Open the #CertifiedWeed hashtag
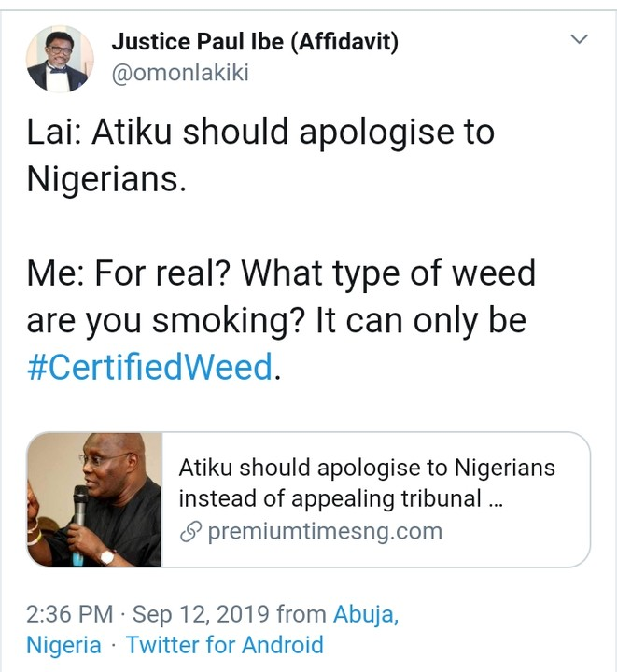The width and height of the screenshot is (617, 672). pos(151,368)
